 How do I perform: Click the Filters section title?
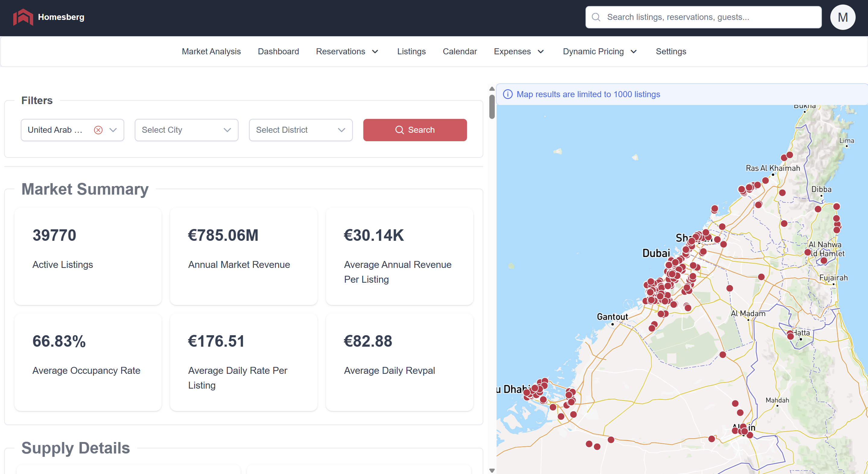[37, 100]
